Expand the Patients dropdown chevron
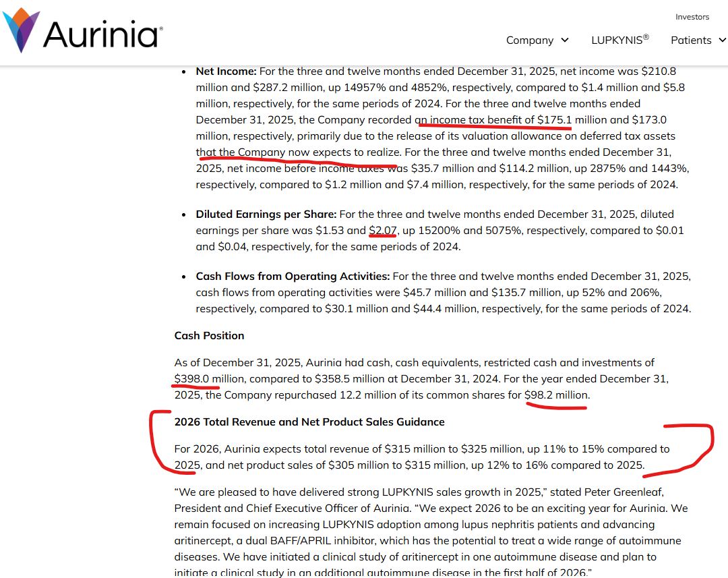Screen dimensions: 728x578 [723, 40]
